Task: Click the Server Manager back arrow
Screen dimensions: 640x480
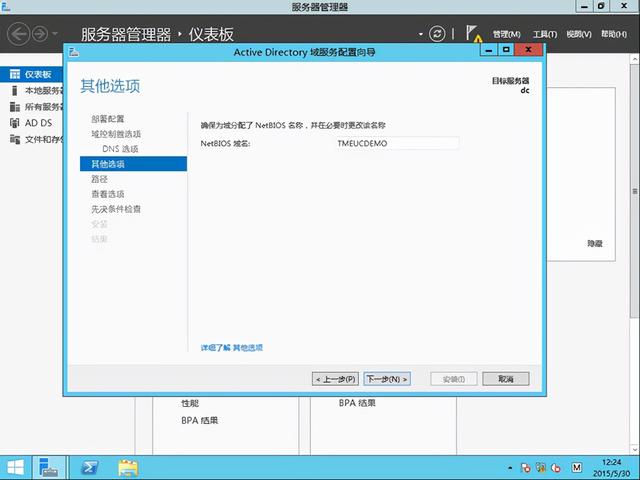Action: tap(19, 34)
